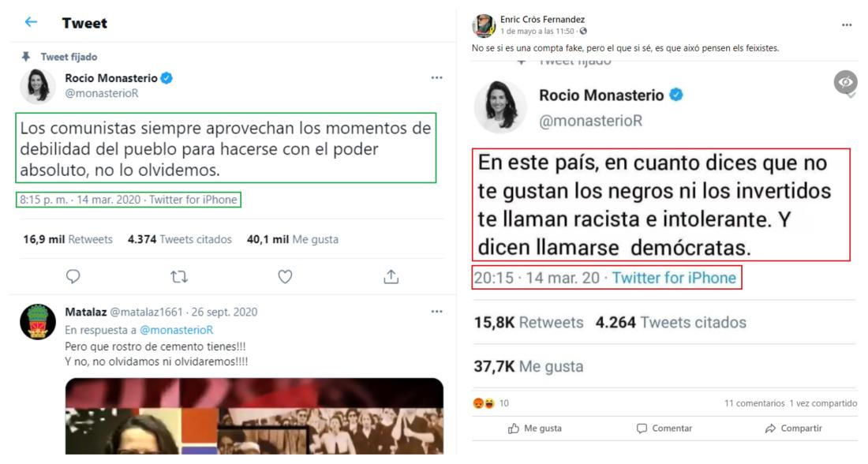Open Rocio Monasterio's avatar on left tweet
This screenshot has width=868, height=464.
(x=38, y=86)
